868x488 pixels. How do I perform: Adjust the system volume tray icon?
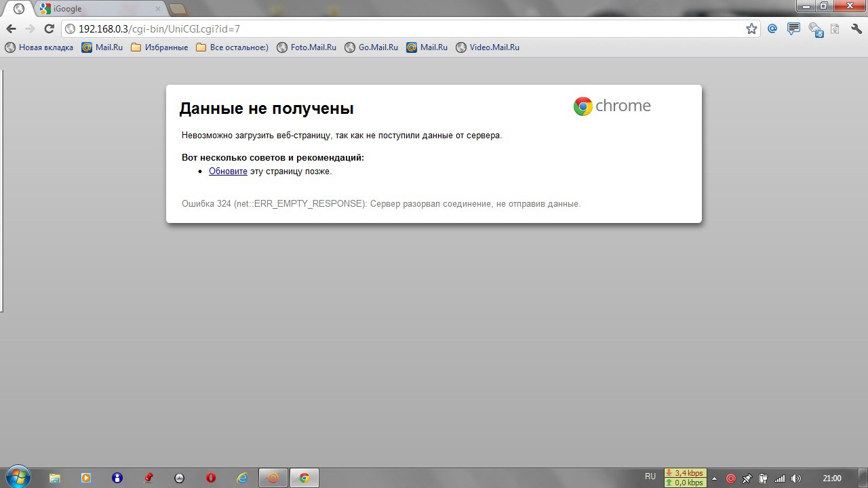tap(796, 479)
